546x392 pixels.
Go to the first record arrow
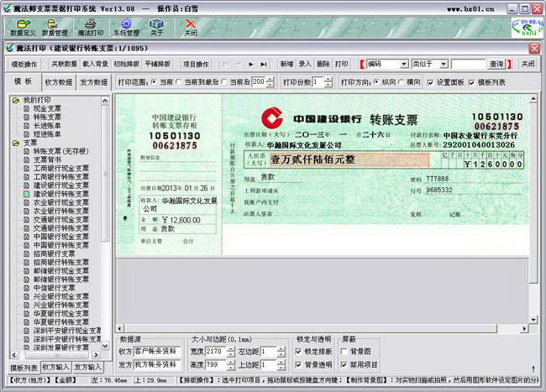tap(226, 64)
